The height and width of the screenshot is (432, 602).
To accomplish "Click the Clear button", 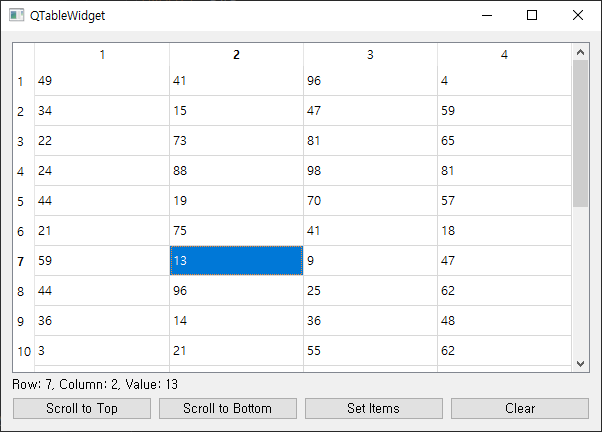I will (520, 408).
